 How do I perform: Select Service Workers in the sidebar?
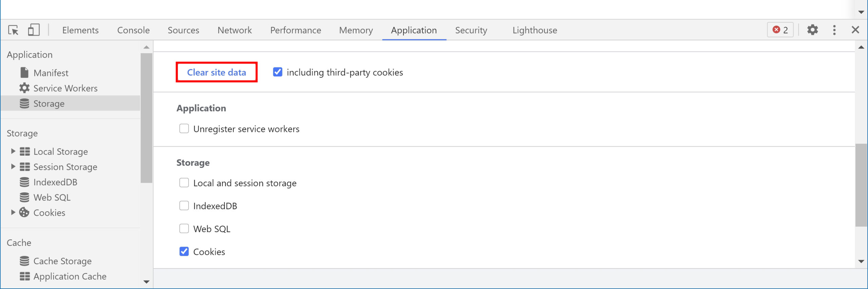tap(58, 88)
